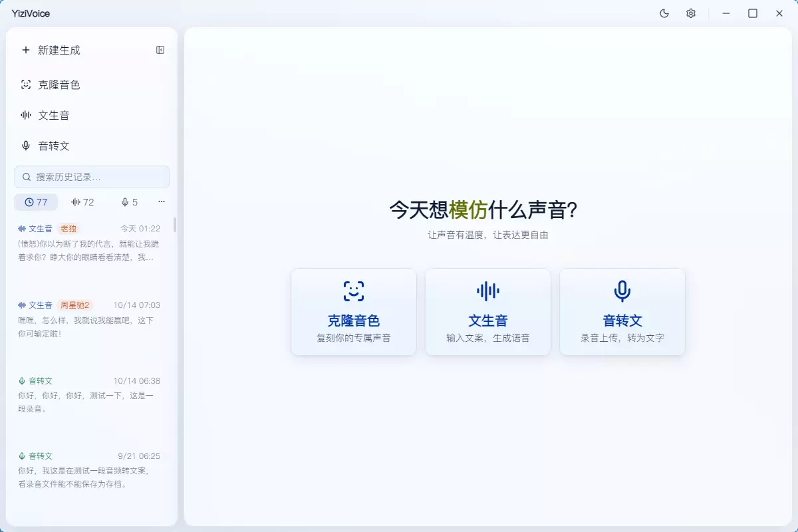Click the search magnifier icon
Screen dimensions: 798x532
tap(27, 177)
